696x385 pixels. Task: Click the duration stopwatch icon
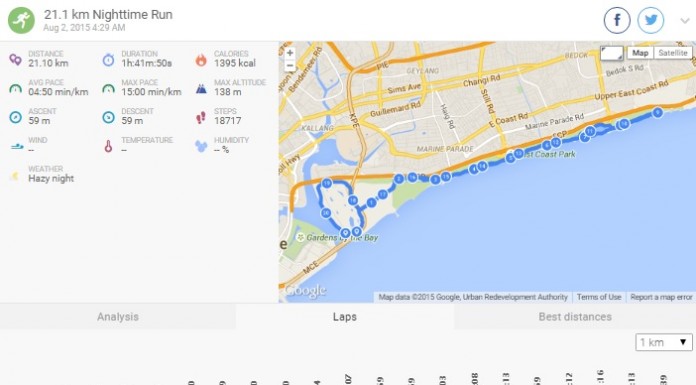[x=108, y=60]
